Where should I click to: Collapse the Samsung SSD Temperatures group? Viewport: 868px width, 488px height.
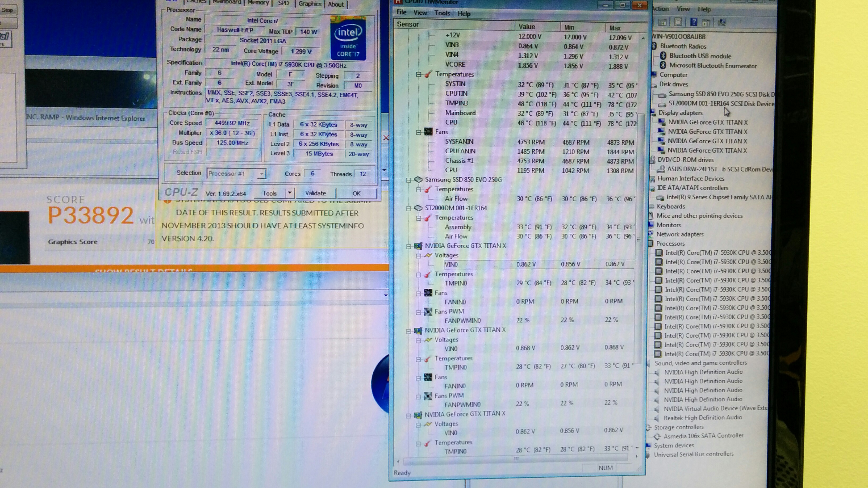(x=419, y=190)
